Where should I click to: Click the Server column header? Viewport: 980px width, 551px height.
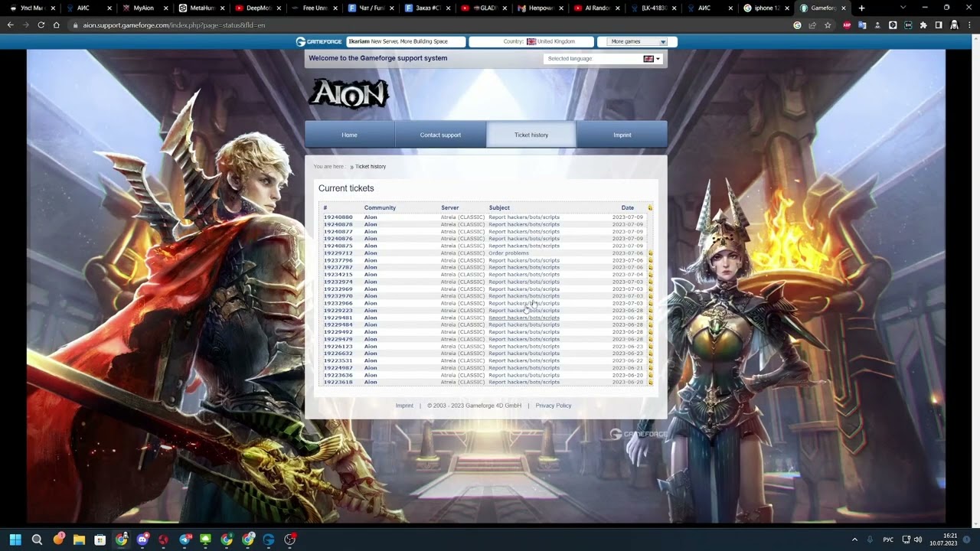click(450, 207)
